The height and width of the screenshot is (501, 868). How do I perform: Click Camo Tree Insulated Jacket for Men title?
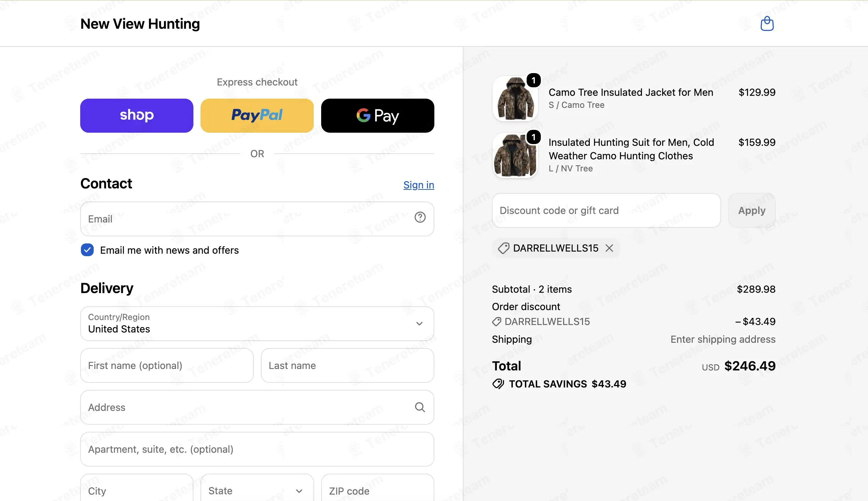(x=631, y=92)
